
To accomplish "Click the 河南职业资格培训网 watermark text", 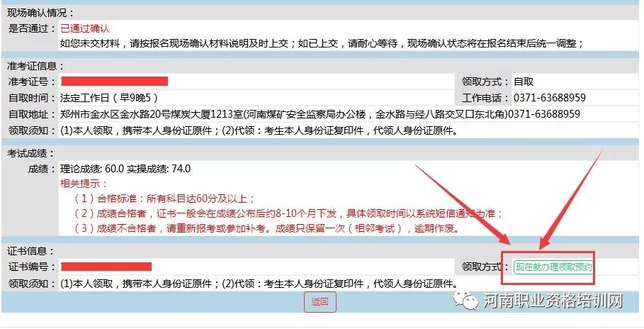I will coord(553,301).
